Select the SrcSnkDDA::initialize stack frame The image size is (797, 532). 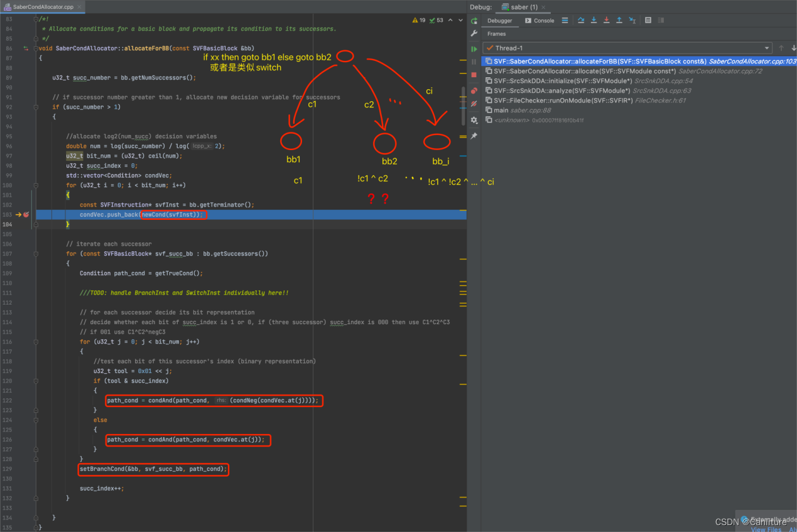coord(639,81)
